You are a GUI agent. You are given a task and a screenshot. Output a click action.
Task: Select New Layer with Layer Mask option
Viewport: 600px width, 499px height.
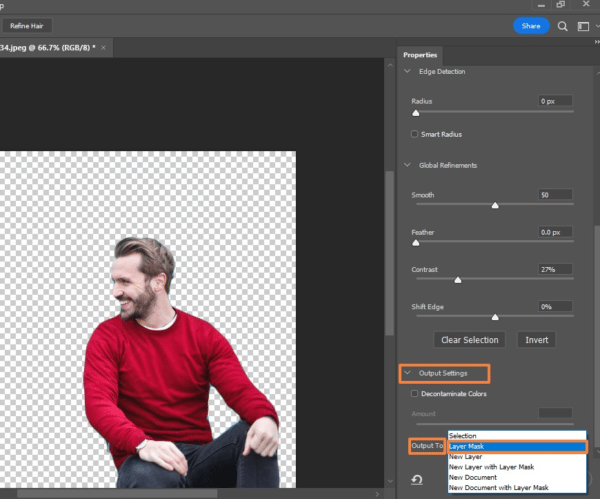point(491,467)
